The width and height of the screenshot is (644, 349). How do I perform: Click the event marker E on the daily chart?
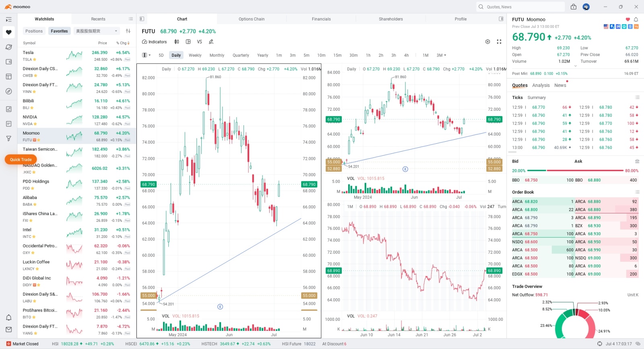[220, 307]
